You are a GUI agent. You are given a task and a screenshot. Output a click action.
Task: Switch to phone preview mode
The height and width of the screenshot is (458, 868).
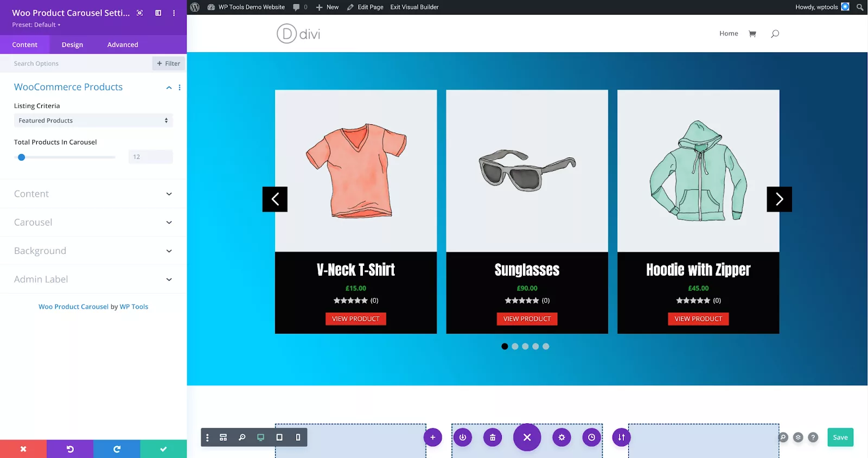(298, 437)
